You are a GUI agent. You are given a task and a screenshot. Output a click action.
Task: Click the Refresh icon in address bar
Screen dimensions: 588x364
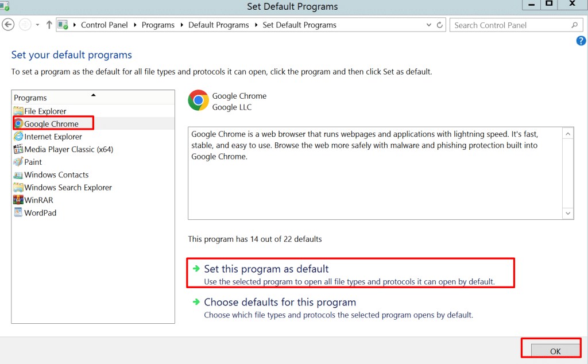point(439,25)
